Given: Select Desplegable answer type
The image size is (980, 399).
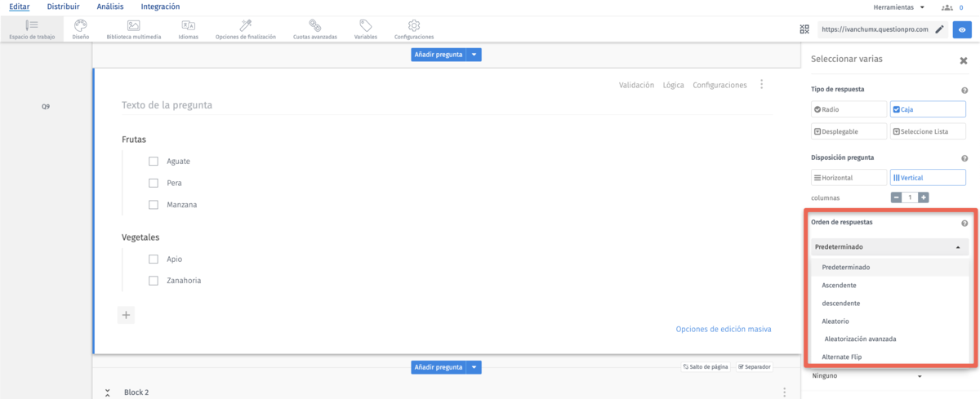Looking at the screenshot, I should (849, 131).
